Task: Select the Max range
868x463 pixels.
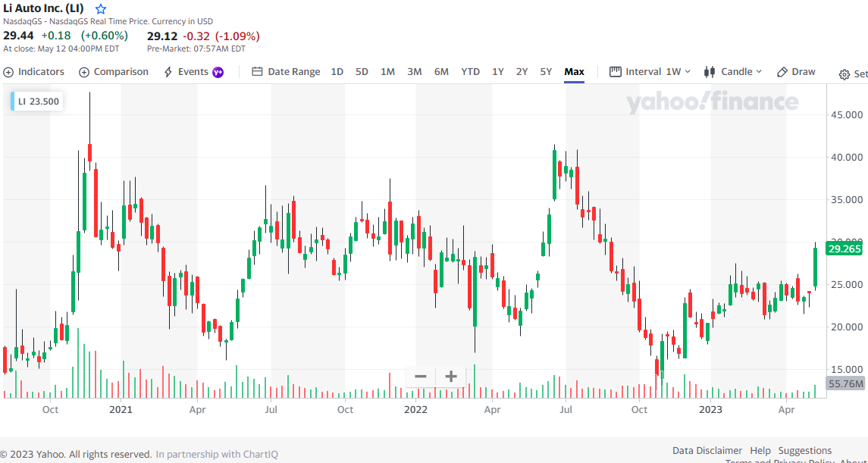Action: [574, 72]
